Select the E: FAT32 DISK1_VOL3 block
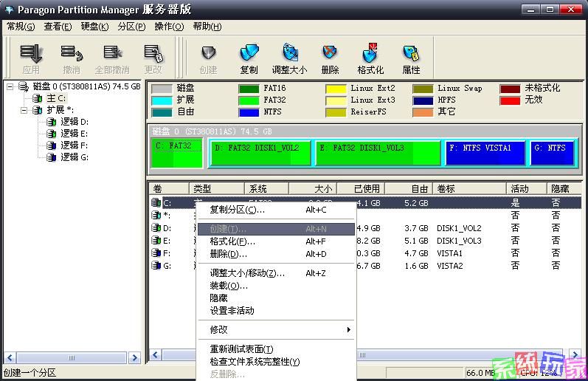This screenshot has height=381, width=588. pos(378,153)
